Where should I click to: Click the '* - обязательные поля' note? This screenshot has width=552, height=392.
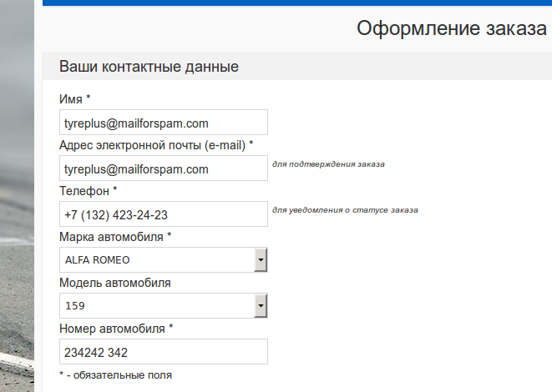(116, 375)
